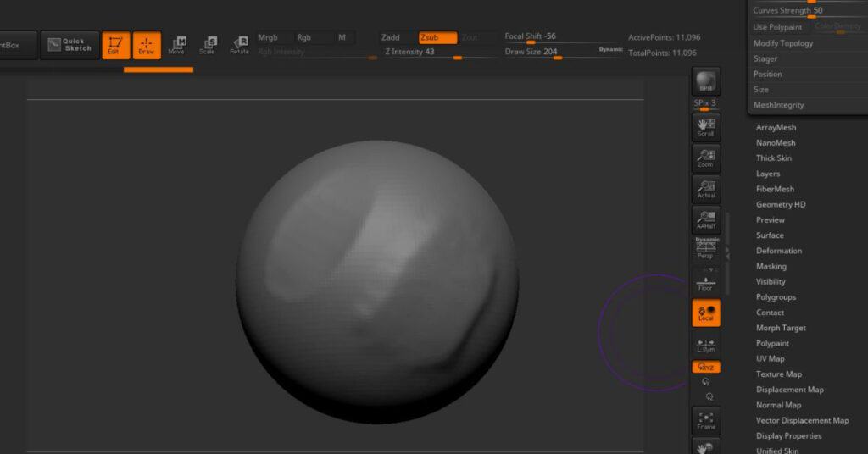The image size is (868, 454).
Task: Expand the Surface subpalette
Action: (770, 235)
